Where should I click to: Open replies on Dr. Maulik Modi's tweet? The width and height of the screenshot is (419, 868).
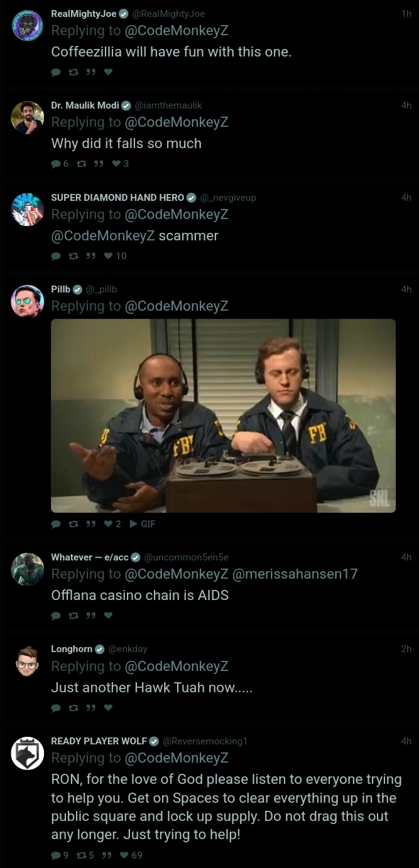click(x=60, y=164)
